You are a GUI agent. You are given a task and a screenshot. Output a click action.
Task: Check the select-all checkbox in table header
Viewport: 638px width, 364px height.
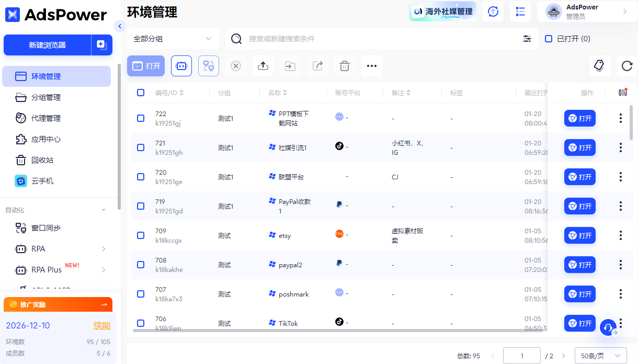click(140, 92)
